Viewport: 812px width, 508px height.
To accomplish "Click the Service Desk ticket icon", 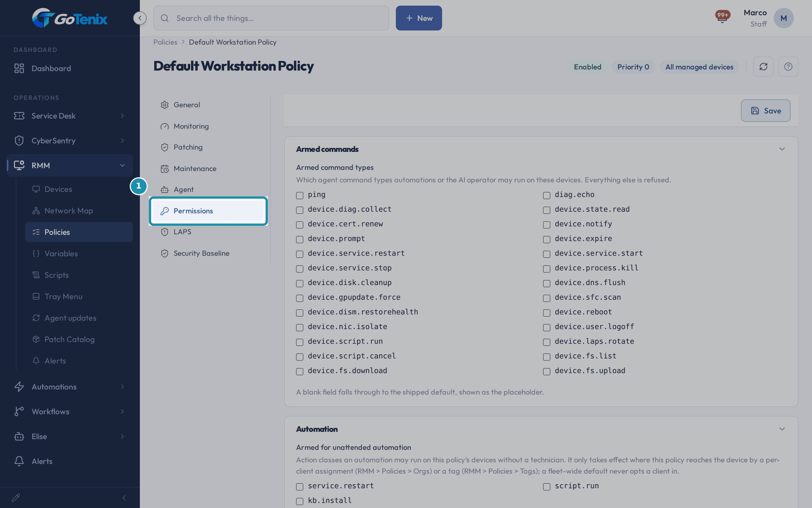I will pos(19,116).
